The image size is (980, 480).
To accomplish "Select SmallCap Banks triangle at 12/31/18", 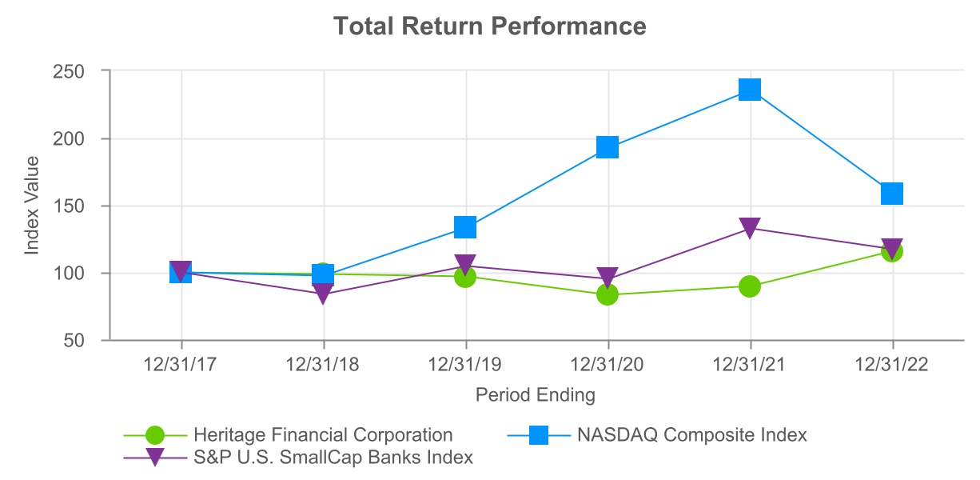I will pos(323,294).
